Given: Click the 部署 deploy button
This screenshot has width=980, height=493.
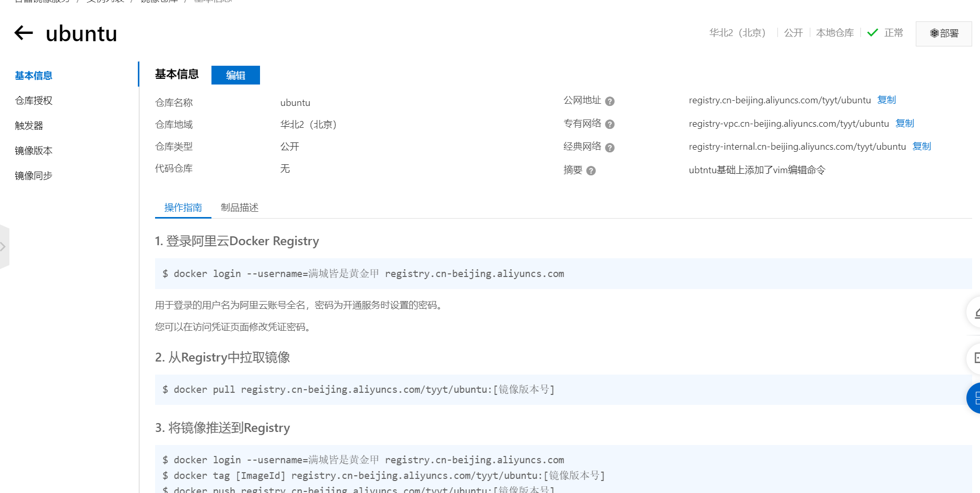Looking at the screenshot, I should point(944,33).
